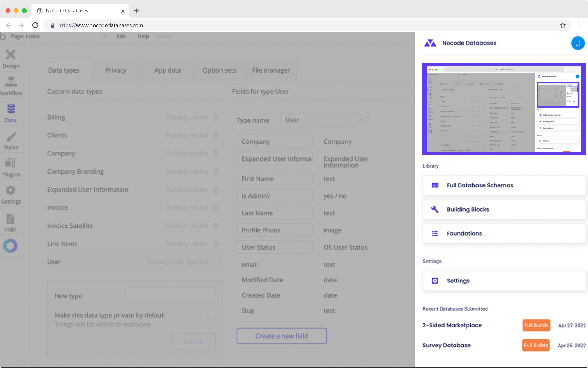Viewport: 588px width, 368px height.
Task: Click the First Name field name box
Action: click(x=275, y=179)
